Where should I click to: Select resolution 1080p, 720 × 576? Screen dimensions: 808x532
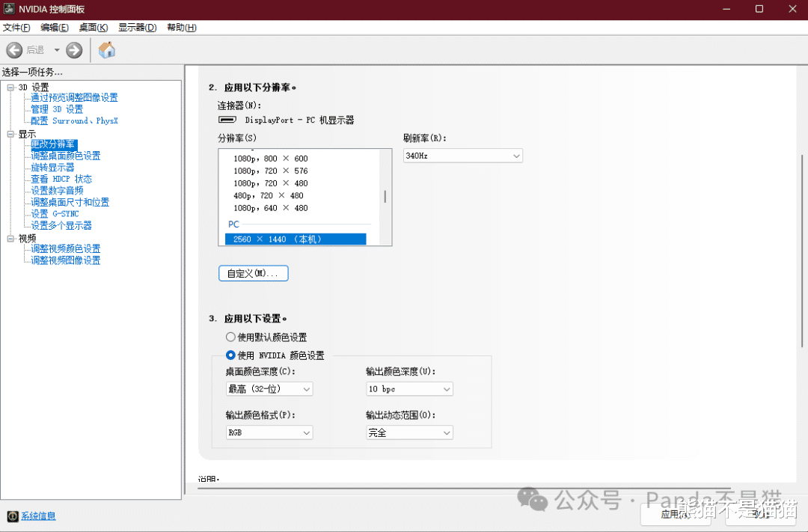tap(271, 171)
